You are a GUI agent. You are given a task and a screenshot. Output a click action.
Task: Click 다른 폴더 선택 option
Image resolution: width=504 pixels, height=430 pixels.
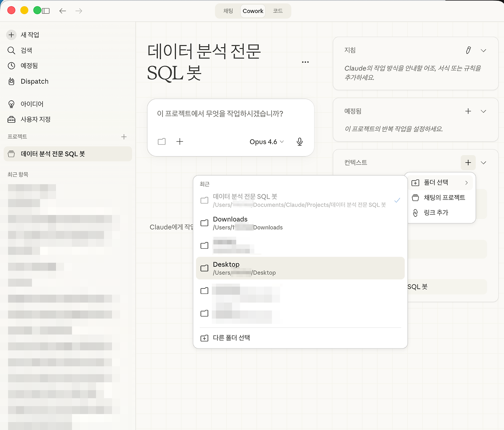[300, 338]
